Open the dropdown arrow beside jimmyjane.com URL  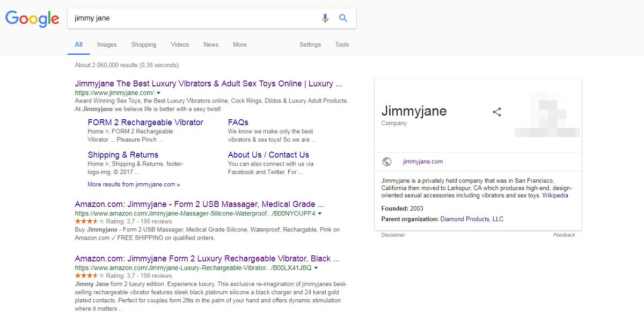[x=159, y=92]
